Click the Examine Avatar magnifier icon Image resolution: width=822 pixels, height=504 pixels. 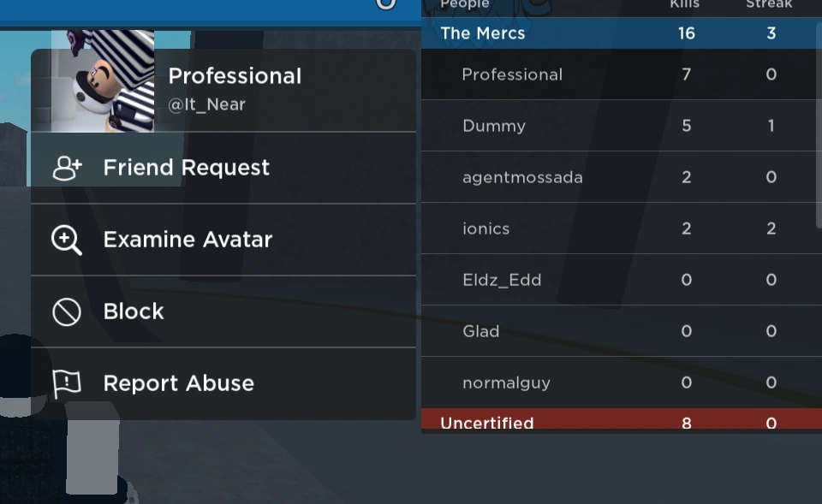[x=67, y=240]
